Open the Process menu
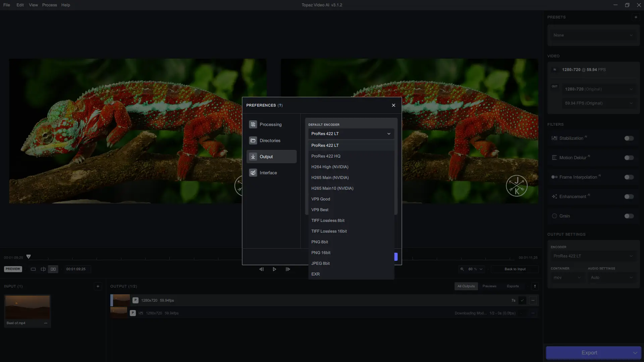Viewport: 644px width, 362px height. (x=49, y=5)
